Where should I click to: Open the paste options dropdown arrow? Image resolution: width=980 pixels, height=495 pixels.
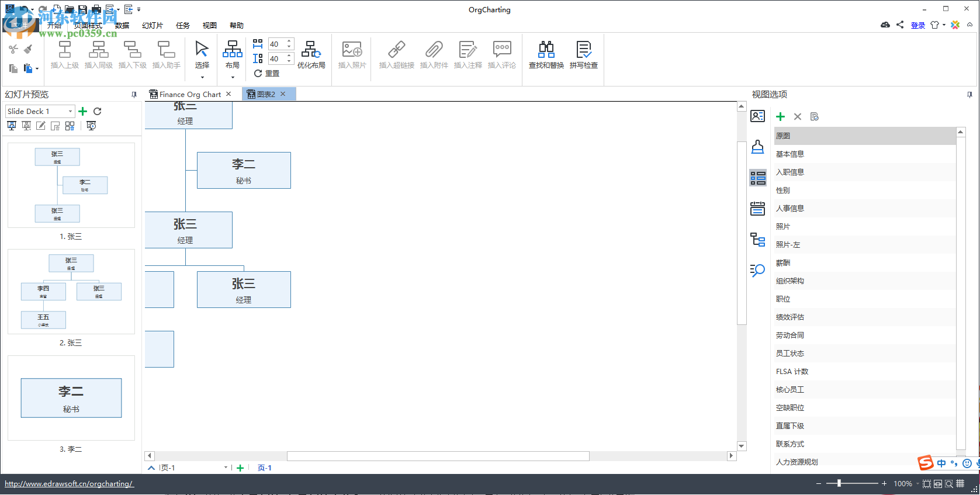[37, 69]
